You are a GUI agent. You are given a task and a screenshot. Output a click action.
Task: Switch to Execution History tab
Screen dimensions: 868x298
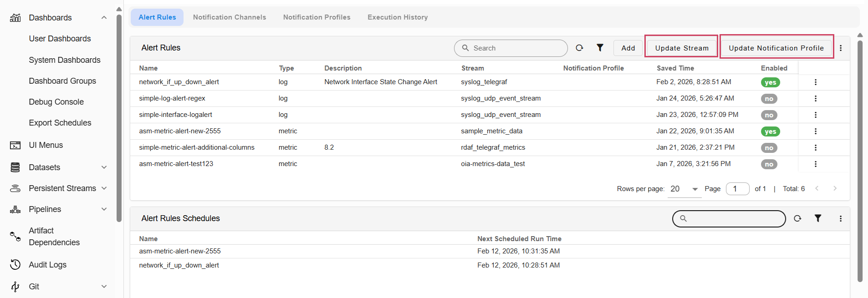click(x=397, y=17)
